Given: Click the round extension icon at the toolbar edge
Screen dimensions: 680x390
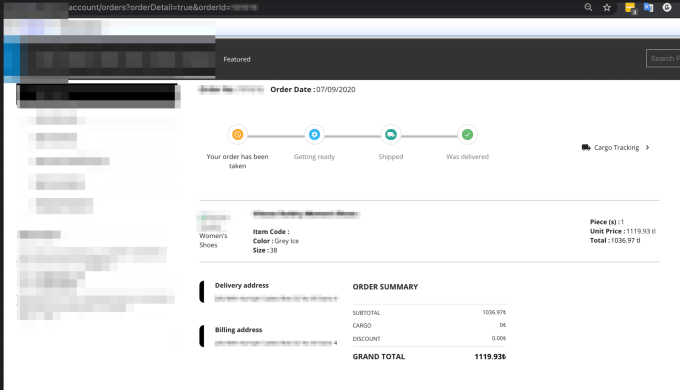Looking at the screenshot, I should 667,7.
